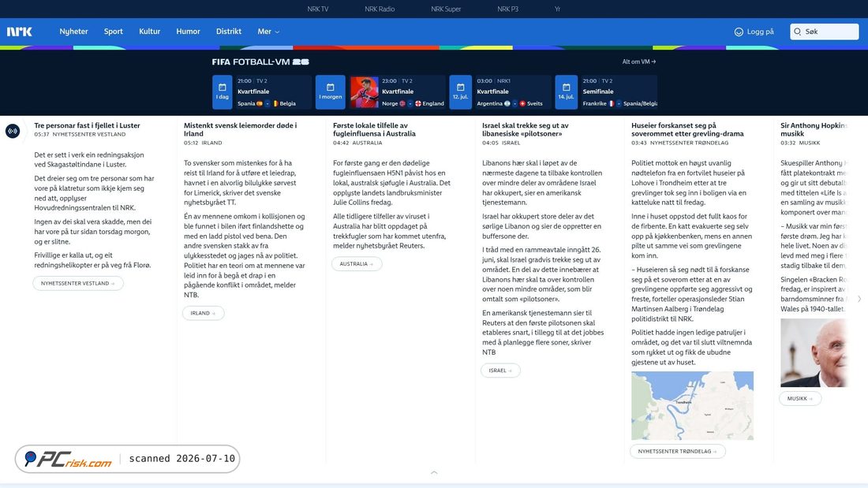Open Alt om VM link
The image size is (868, 488).
tap(639, 61)
